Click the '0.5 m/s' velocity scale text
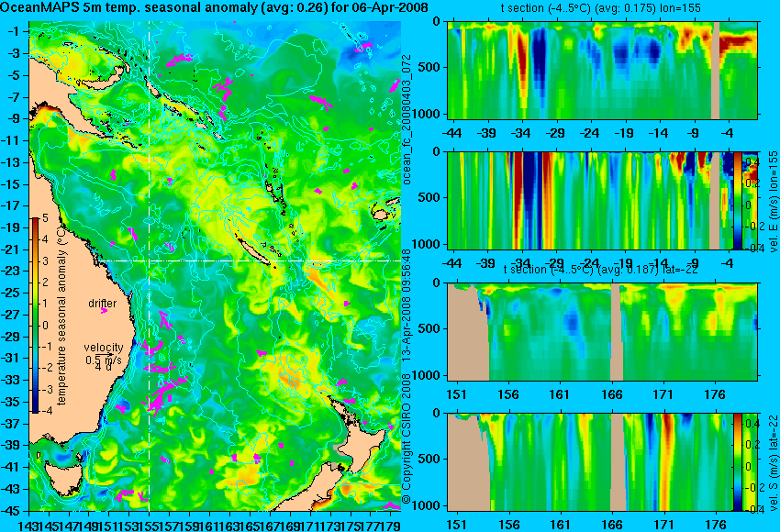The image size is (780, 532). [103, 359]
